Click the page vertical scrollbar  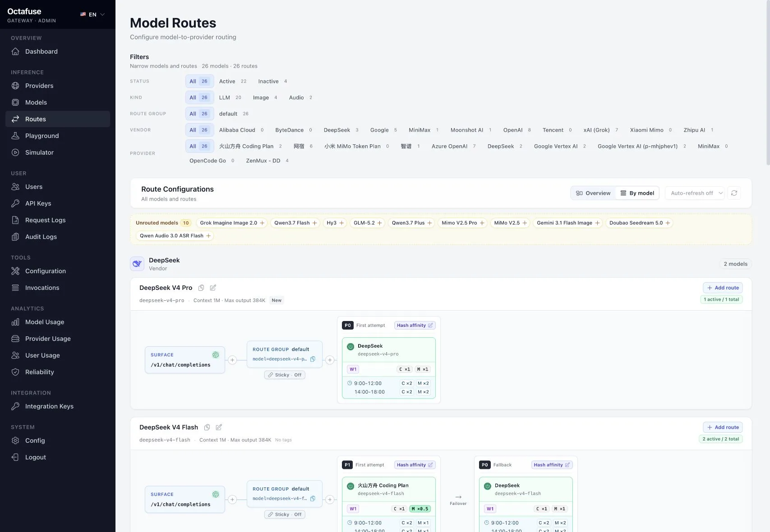768,83
